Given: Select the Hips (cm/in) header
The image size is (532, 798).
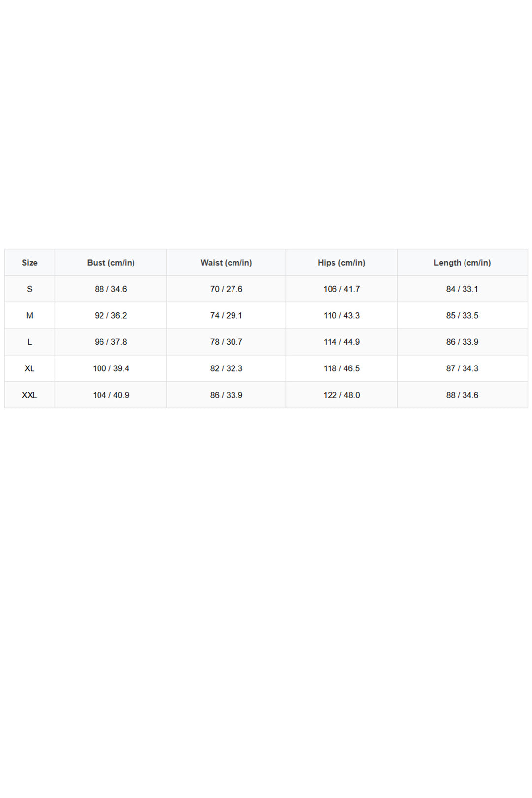Looking at the screenshot, I should click(x=341, y=263).
